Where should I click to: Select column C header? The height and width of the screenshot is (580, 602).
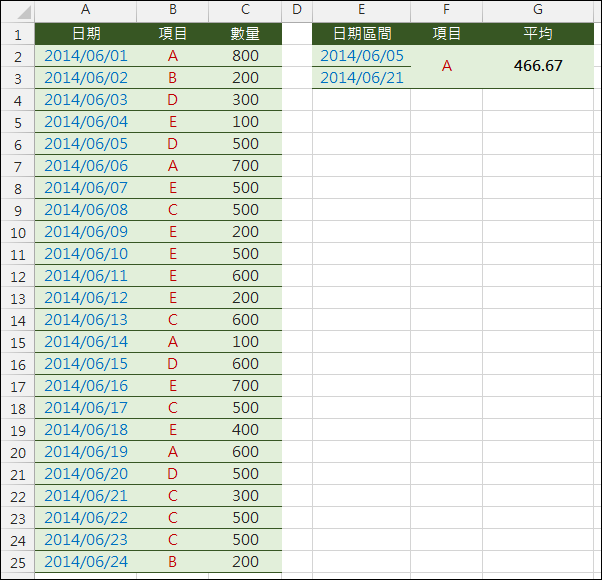(245, 10)
